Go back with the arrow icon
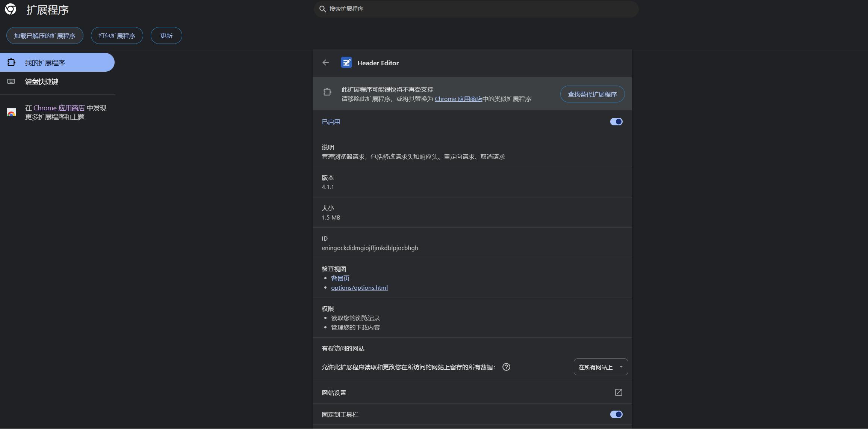868x429 pixels. click(x=326, y=63)
